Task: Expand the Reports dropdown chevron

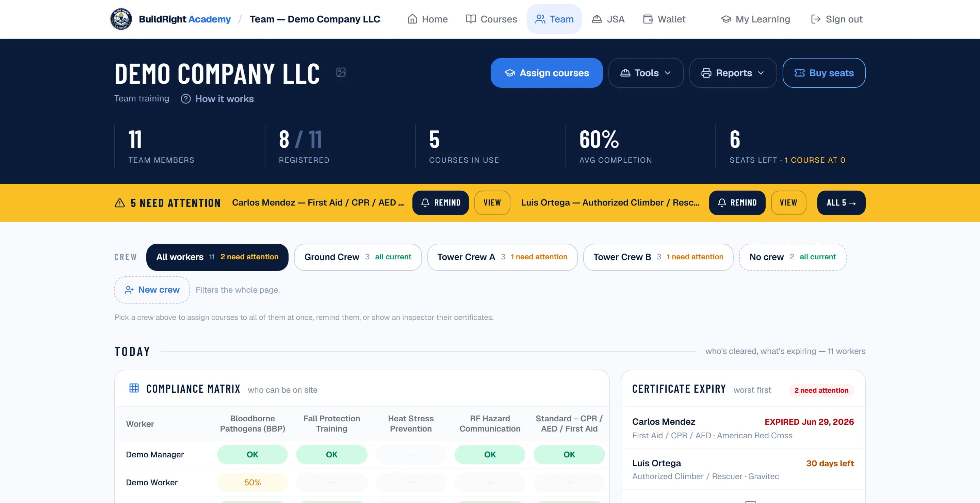Action: point(761,73)
